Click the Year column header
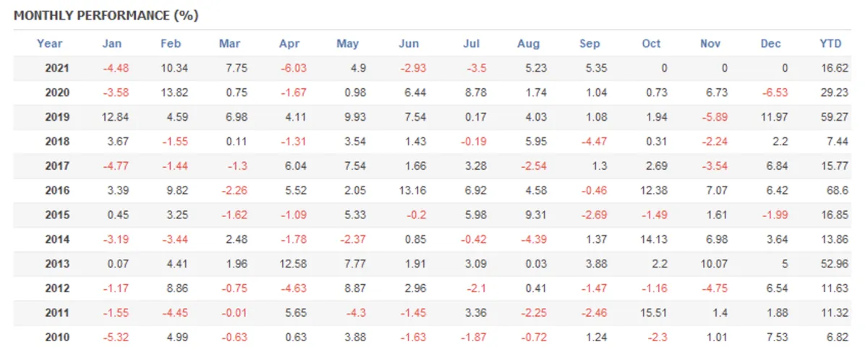The height and width of the screenshot is (355, 868). pos(49,44)
